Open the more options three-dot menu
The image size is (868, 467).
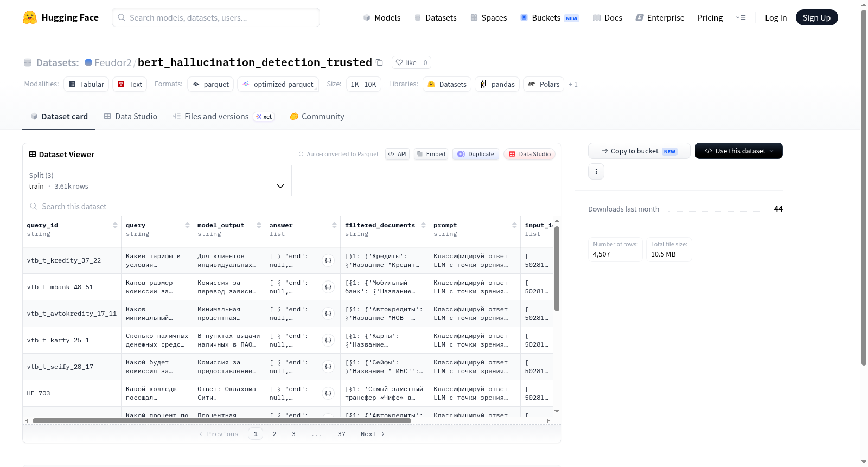coord(596,171)
